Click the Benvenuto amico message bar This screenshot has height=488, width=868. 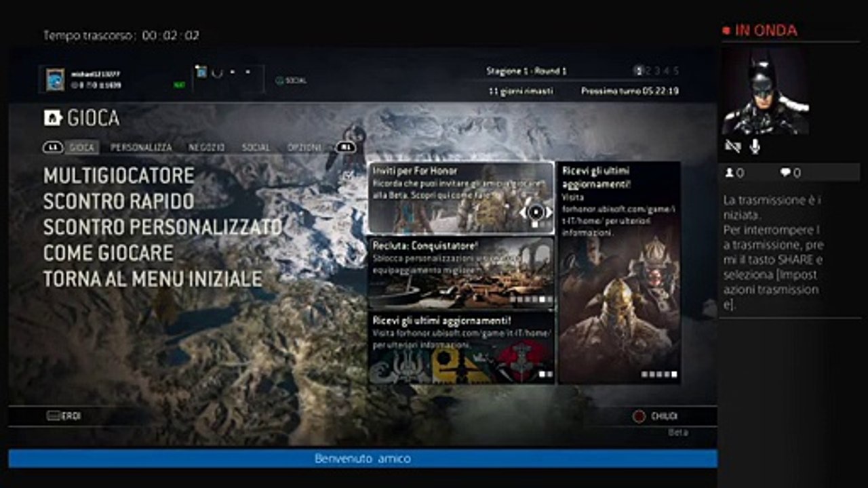[363, 459]
